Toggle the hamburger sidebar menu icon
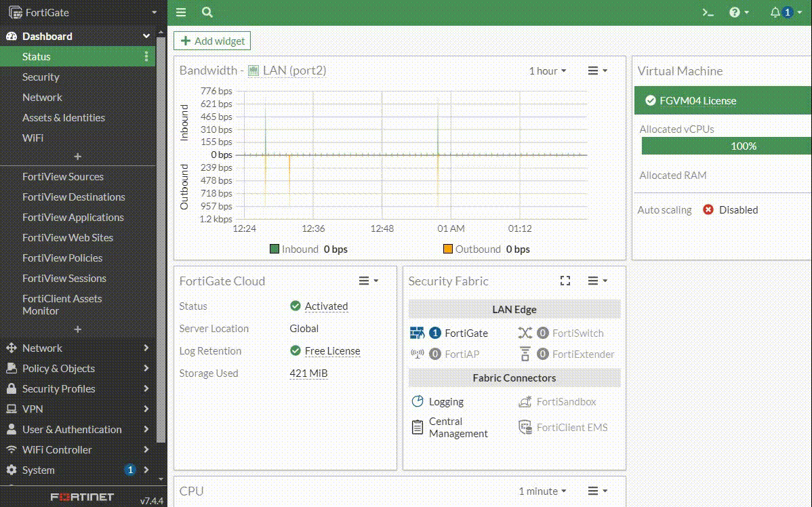This screenshot has height=507, width=812. [x=181, y=12]
